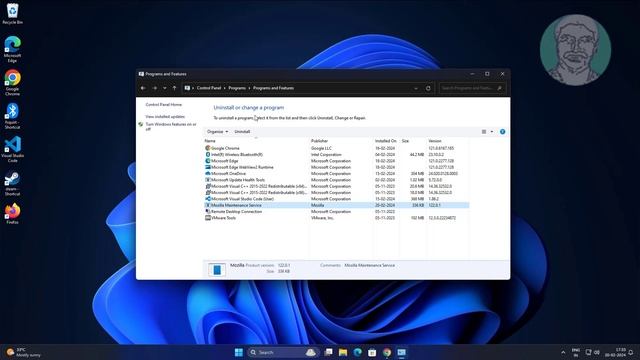Click Programs in the address breadcrumb
Screen dimensions: 640x360
pos(237,88)
